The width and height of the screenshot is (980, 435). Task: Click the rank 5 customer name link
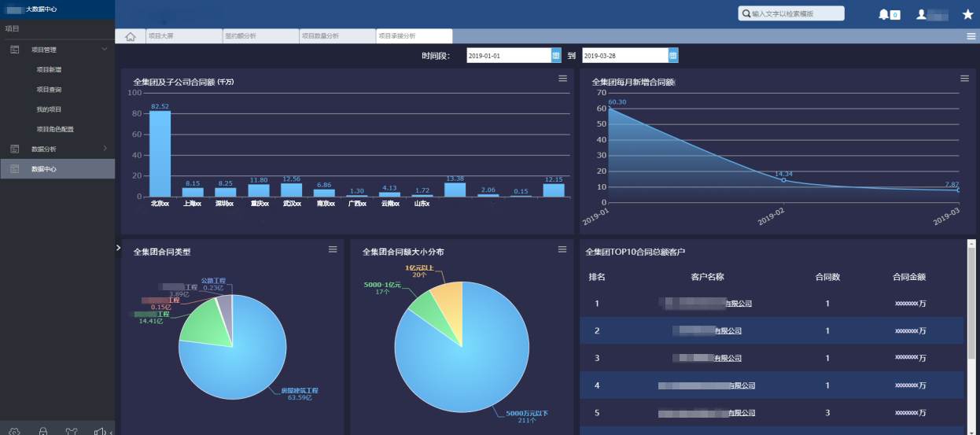[706, 413]
